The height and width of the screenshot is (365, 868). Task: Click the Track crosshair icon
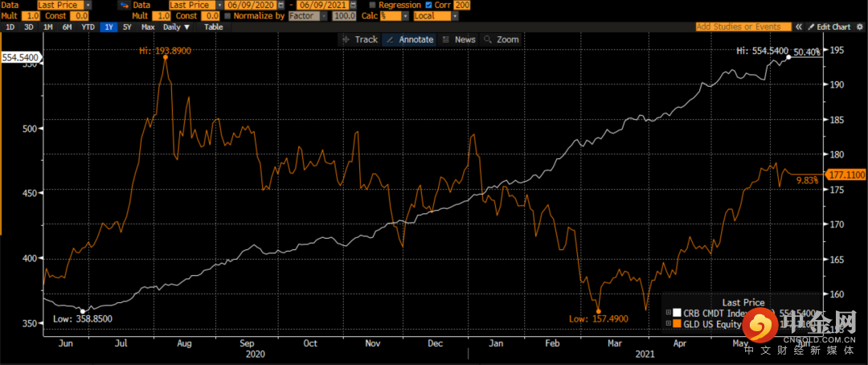346,39
